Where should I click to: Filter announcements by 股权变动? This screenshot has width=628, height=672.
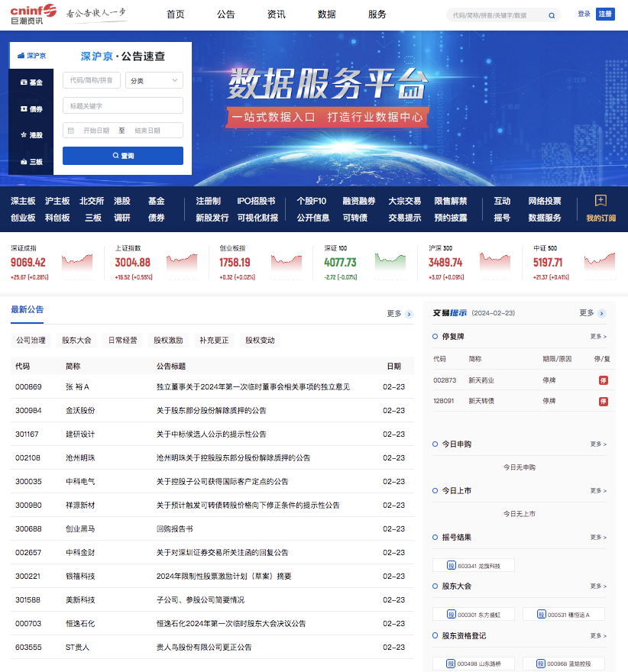pos(260,341)
